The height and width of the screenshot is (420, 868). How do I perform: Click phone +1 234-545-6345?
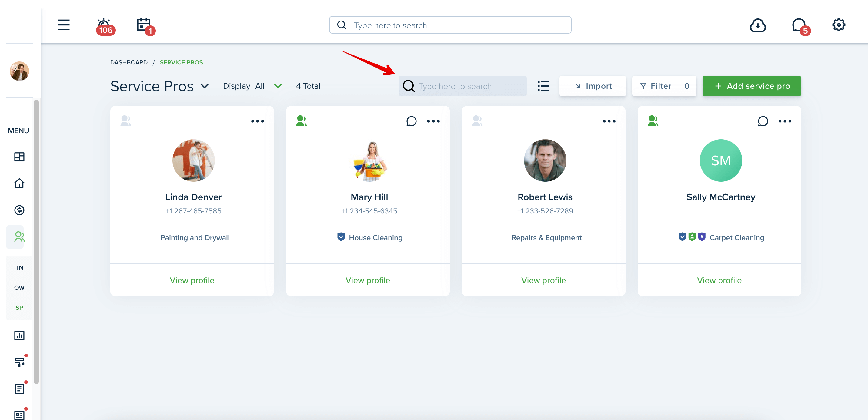tap(369, 211)
